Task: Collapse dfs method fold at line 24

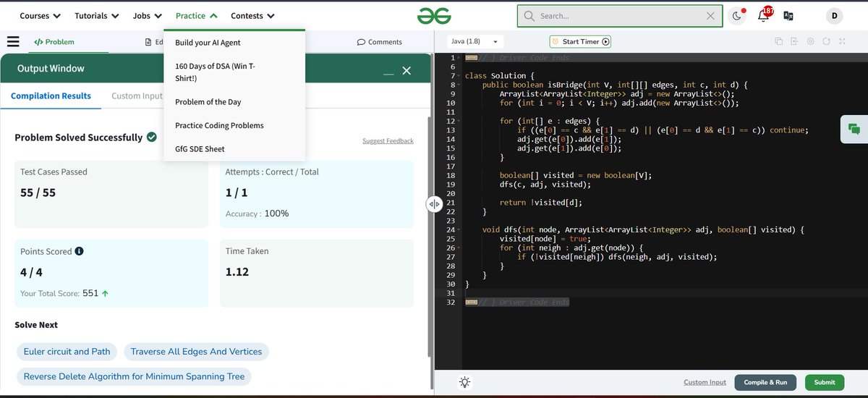Action: [x=460, y=229]
